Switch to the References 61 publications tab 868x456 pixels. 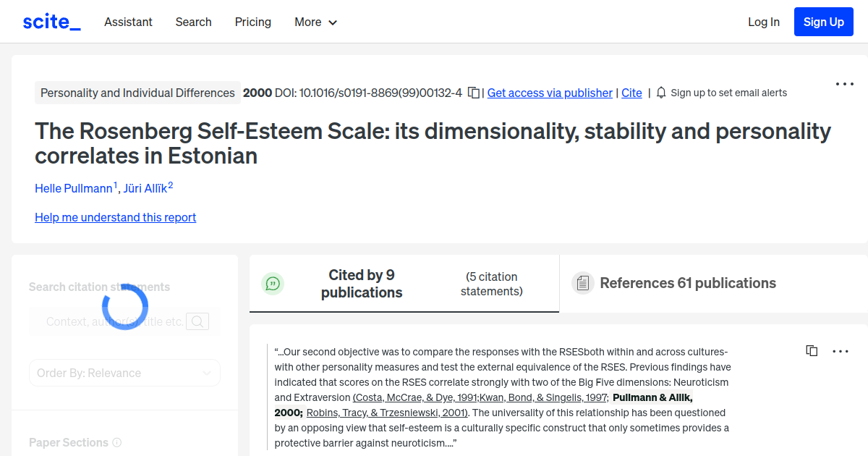click(x=688, y=283)
